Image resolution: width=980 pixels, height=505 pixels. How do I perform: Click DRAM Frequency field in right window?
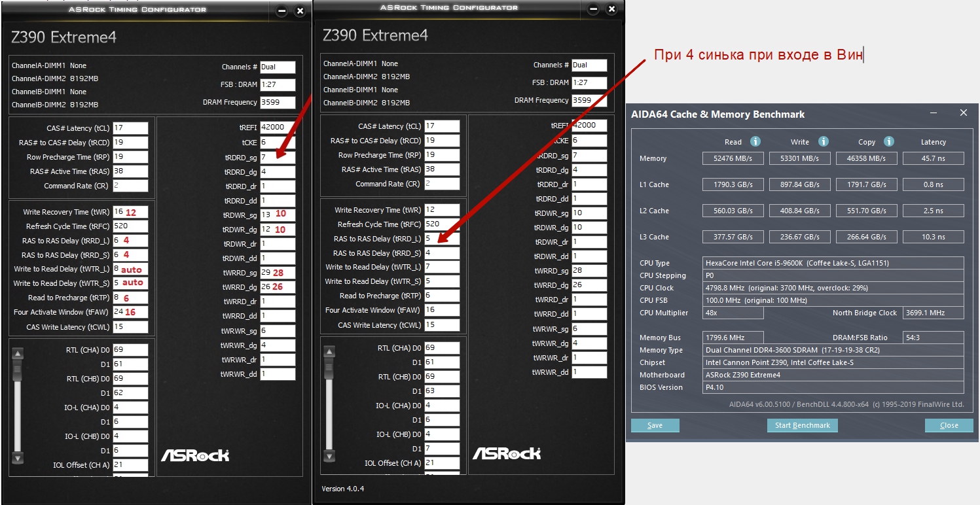589,100
